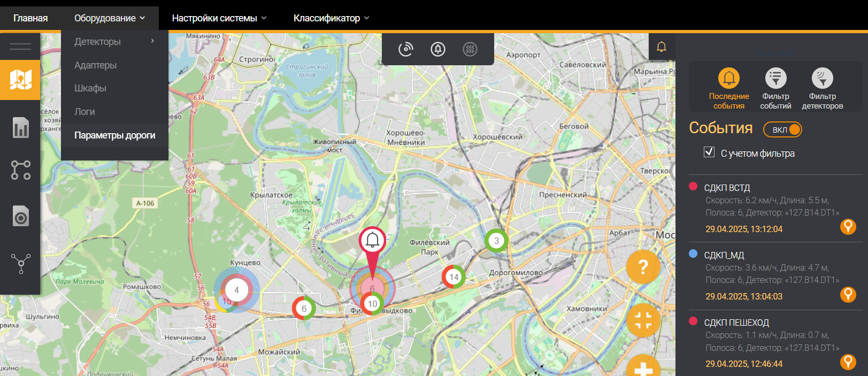The image size is (868, 376).
Task: Select the Последние события icon
Action: [x=728, y=78]
